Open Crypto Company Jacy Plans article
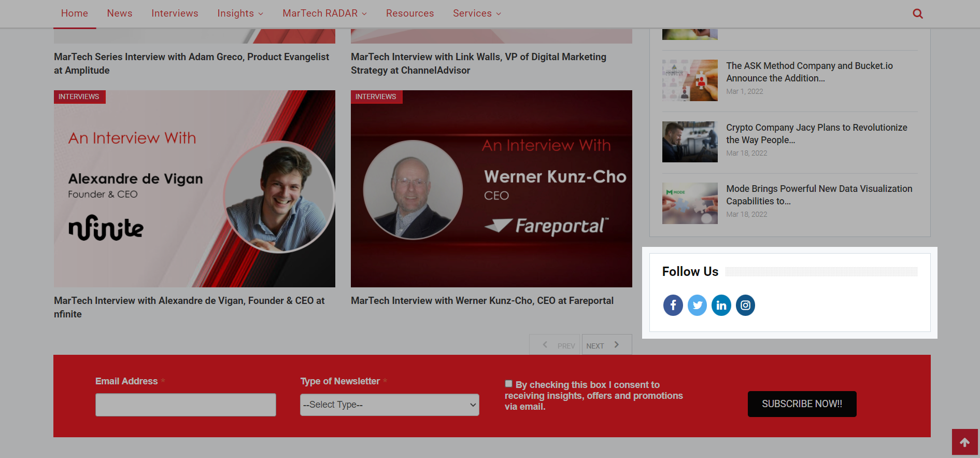The image size is (980, 458). [x=816, y=134]
